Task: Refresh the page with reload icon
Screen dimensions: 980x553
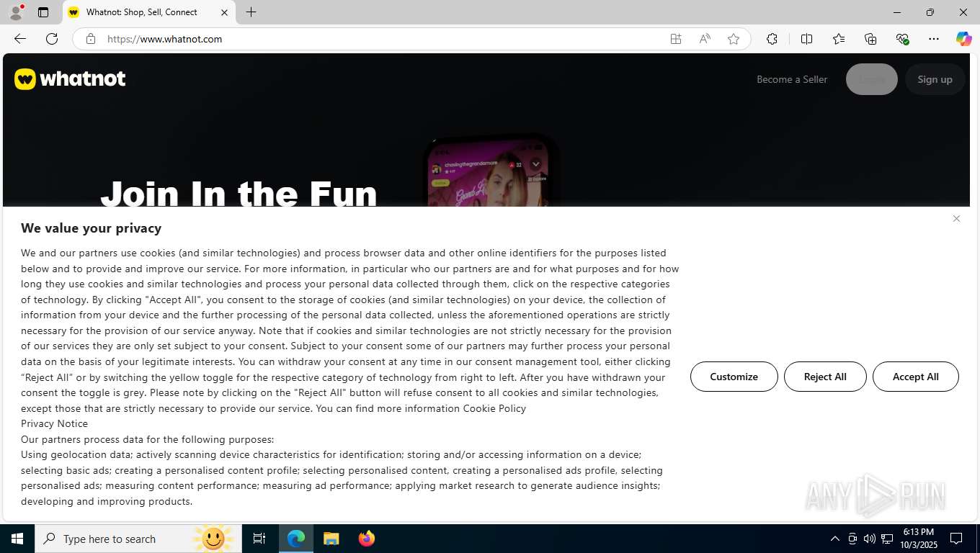Action: [52, 39]
